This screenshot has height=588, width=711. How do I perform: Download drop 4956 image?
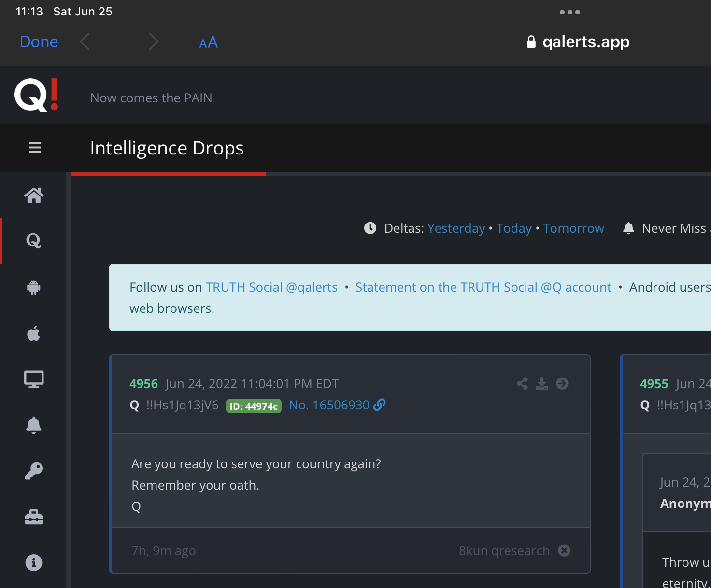[542, 383]
